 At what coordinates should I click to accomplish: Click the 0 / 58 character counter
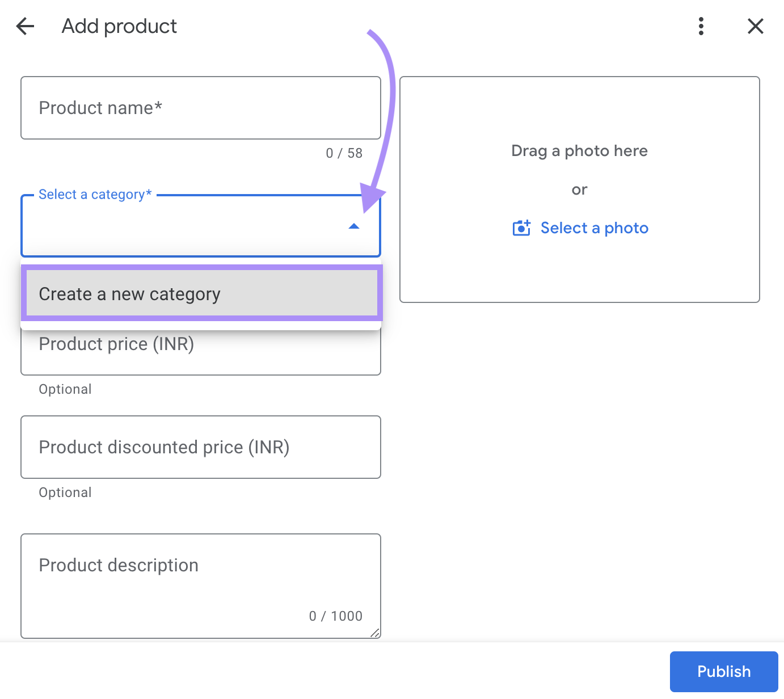coord(344,153)
